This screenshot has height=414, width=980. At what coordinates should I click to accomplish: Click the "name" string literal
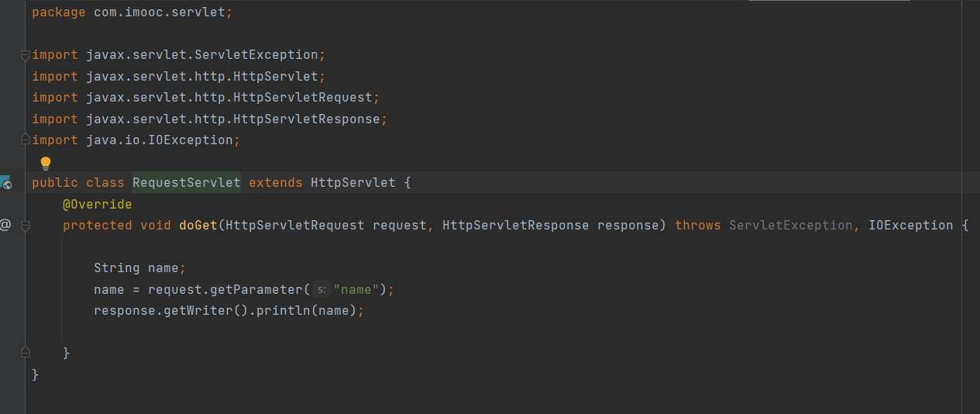pyautogui.click(x=357, y=290)
